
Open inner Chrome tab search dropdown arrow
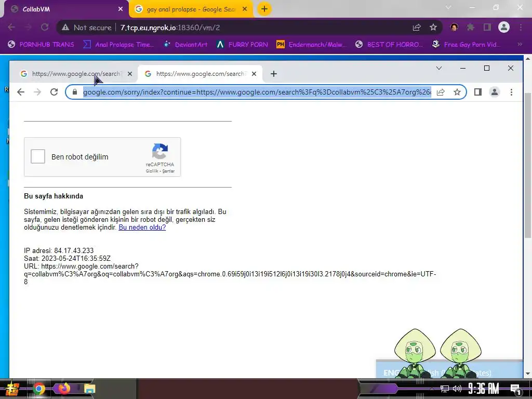(438, 68)
